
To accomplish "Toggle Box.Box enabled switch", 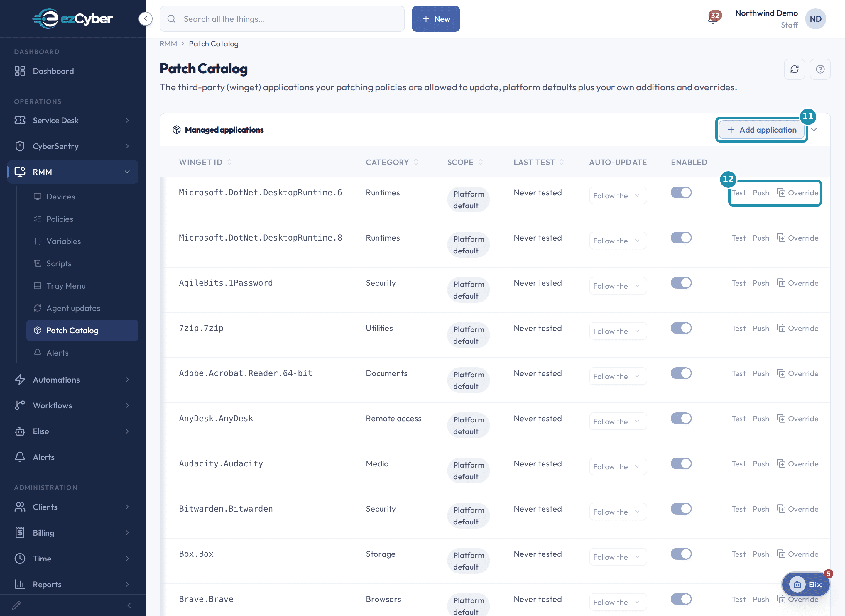I will [x=681, y=553].
